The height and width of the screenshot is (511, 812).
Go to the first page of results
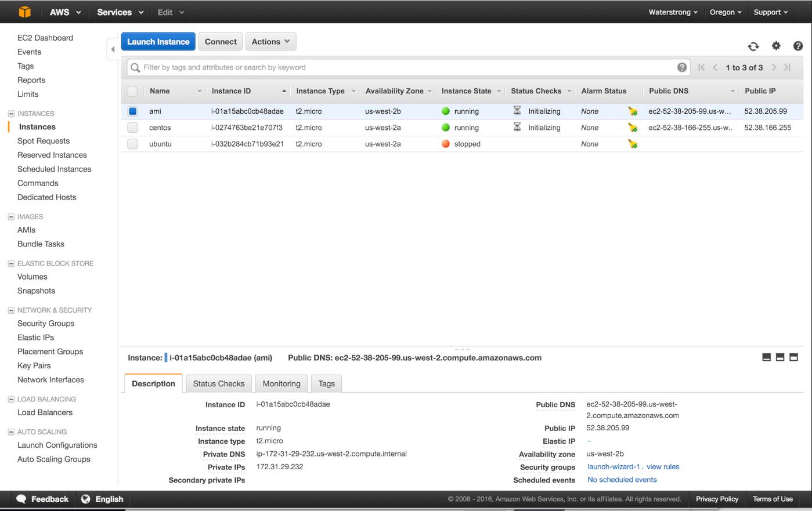point(701,67)
